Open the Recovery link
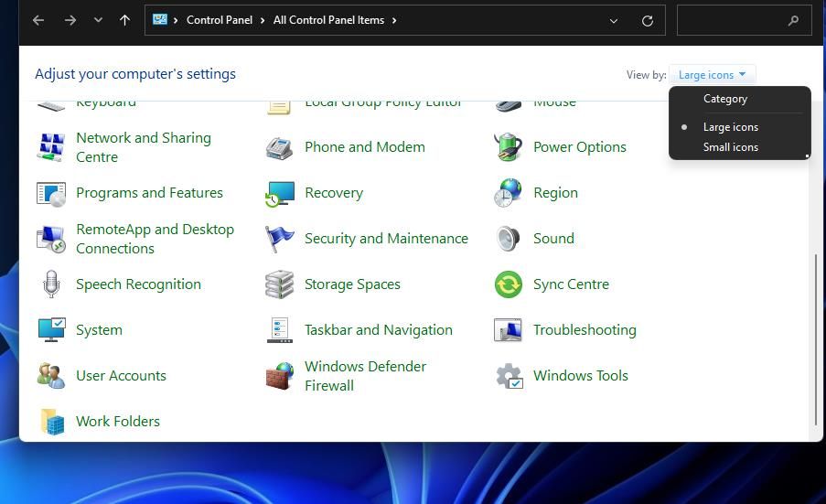This screenshot has width=826, height=504. point(334,193)
